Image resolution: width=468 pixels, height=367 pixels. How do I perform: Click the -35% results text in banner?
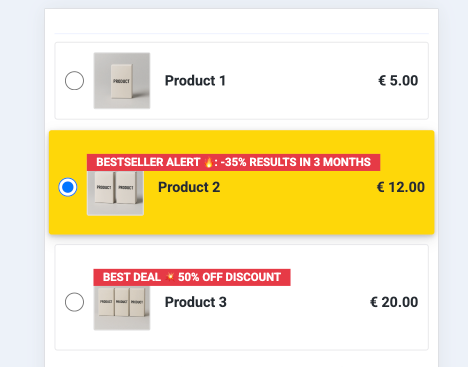[x=296, y=162]
